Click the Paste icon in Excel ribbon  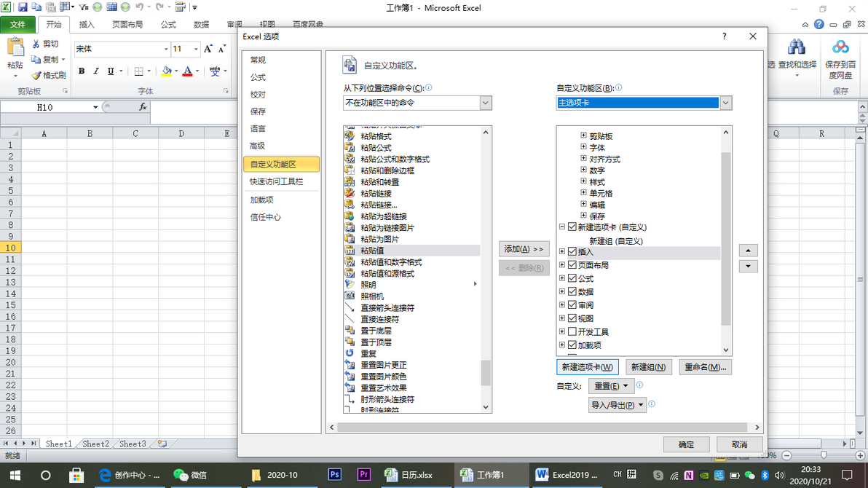pos(15,47)
